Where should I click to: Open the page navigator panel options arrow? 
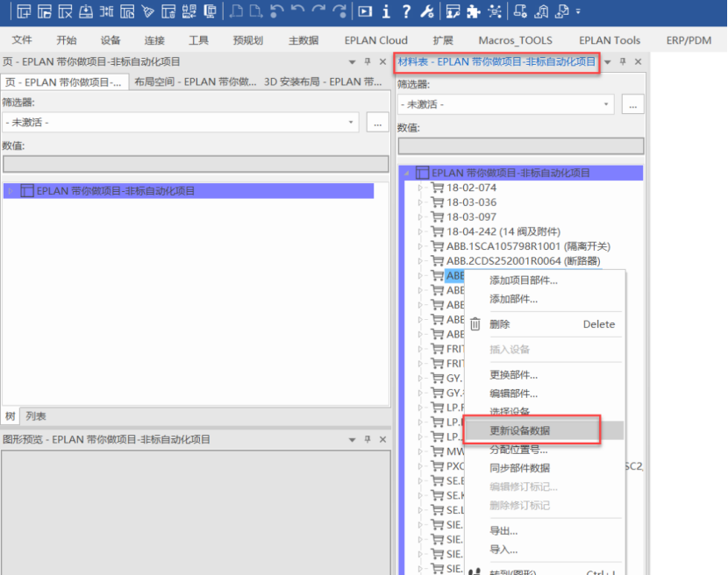coord(352,62)
